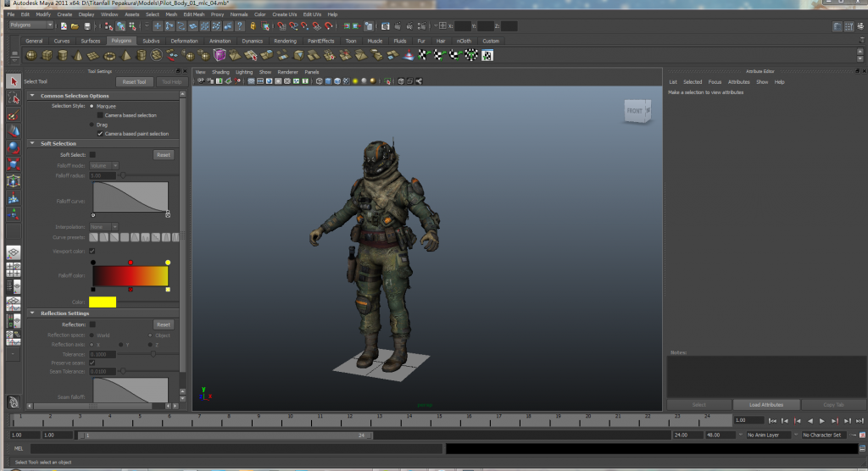
Task: Click the save scene icon
Action: (86, 25)
